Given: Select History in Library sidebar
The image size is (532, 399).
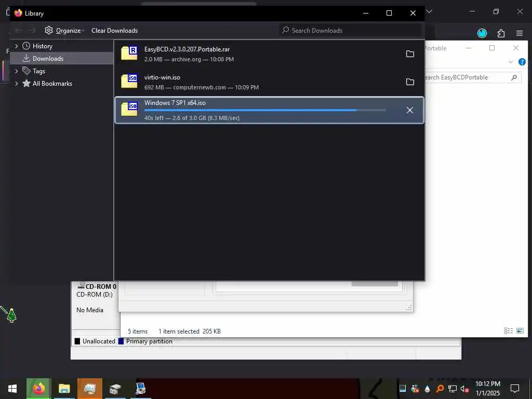Looking at the screenshot, I should pos(43,46).
